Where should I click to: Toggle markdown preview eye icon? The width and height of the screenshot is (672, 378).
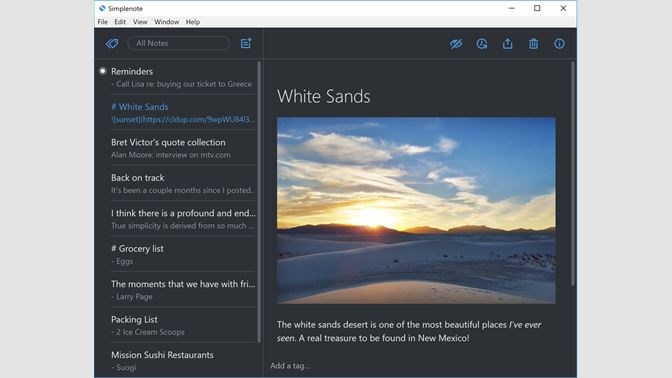click(456, 43)
